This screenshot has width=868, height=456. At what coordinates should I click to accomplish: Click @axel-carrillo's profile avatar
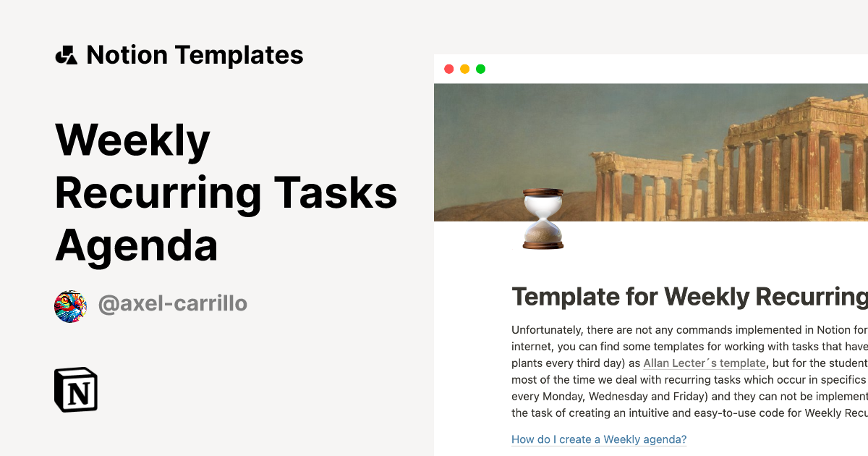point(70,303)
